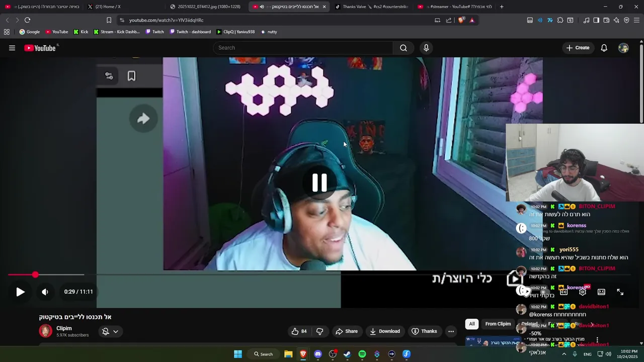Open Spotify from the taskbar
The image size is (644, 362).
(362, 354)
